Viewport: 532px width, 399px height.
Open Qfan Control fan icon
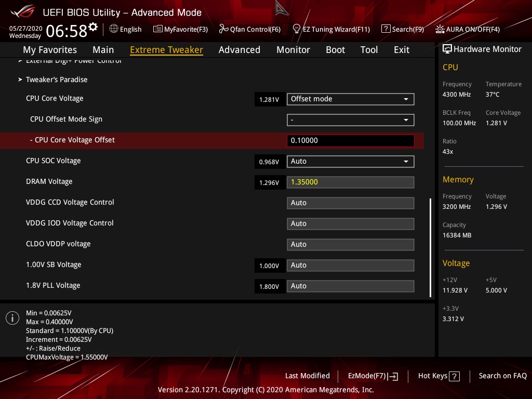[x=223, y=29]
